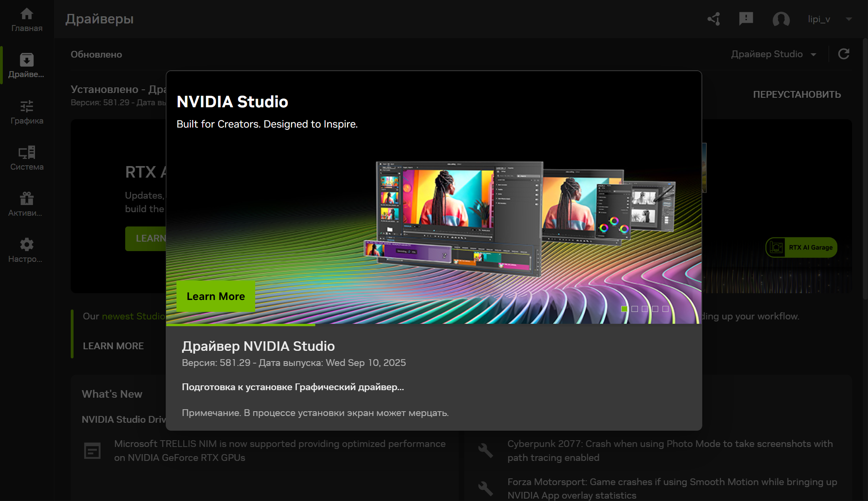Click the LEARN MORE link below banner
868x501 pixels.
tap(113, 346)
